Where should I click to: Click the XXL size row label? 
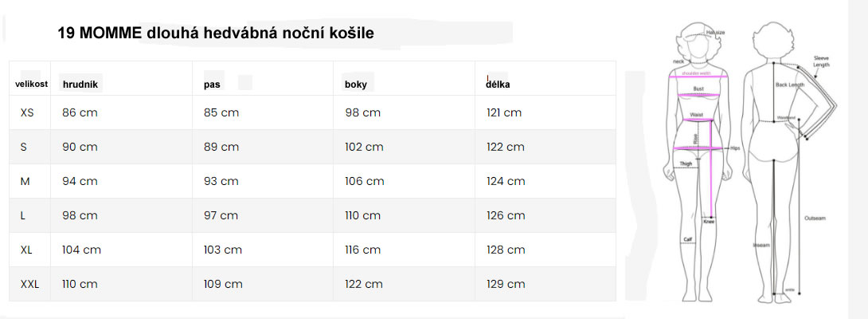[x=30, y=284]
